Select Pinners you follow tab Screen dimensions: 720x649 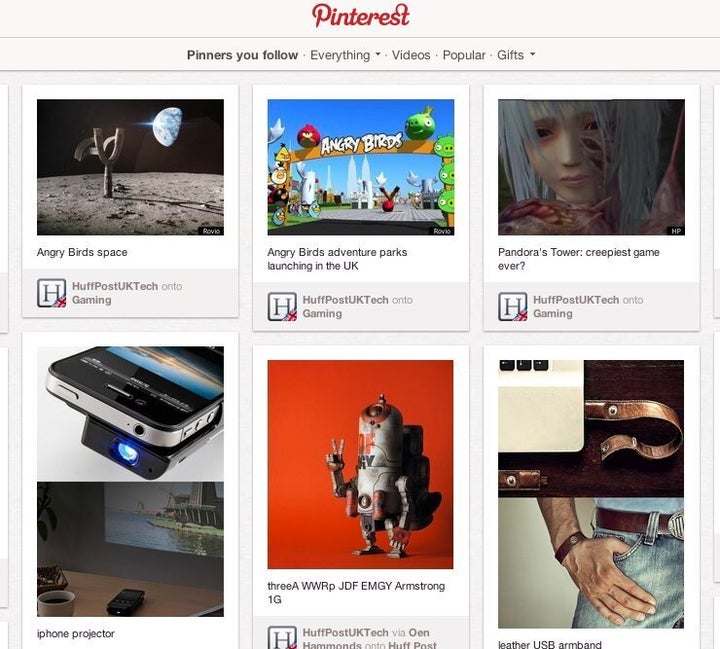tap(242, 55)
